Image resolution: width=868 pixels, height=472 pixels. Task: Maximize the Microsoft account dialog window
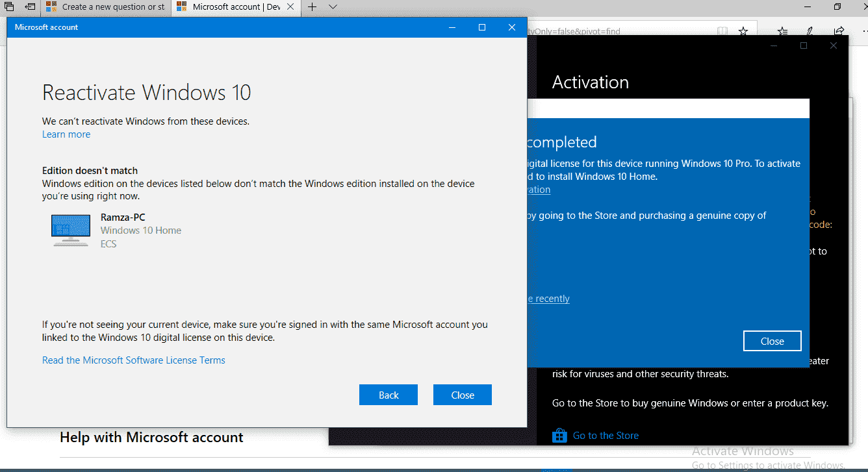(482, 27)
